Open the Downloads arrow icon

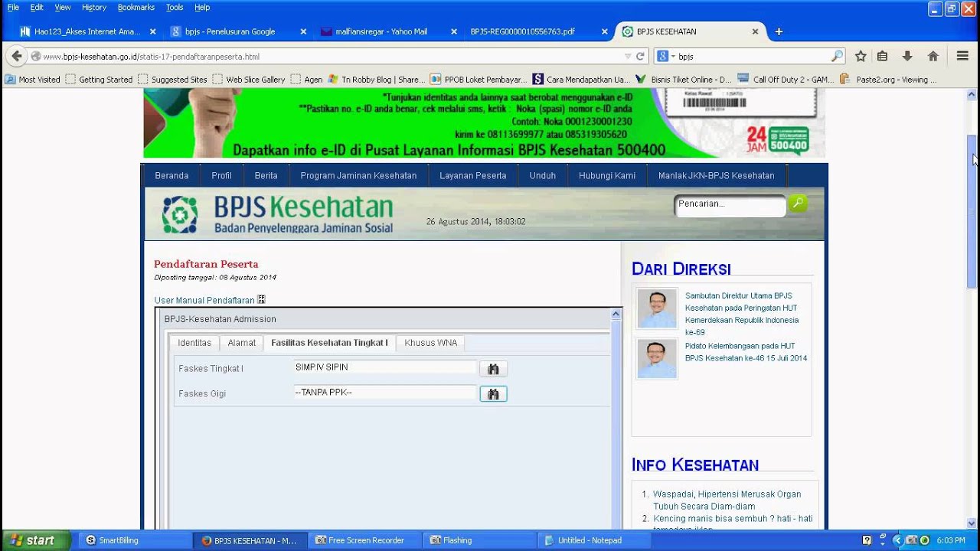tap(907, 56)
